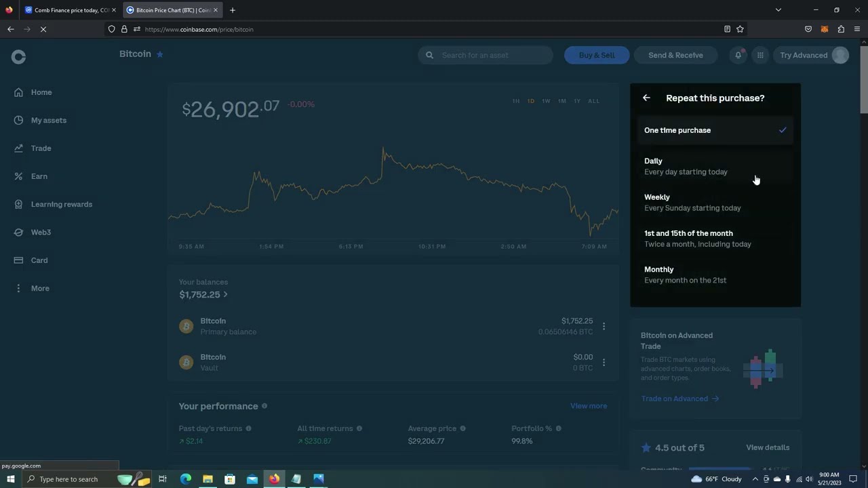
Task: Click the search magnifier icon
Action: [x=429, y=55]
